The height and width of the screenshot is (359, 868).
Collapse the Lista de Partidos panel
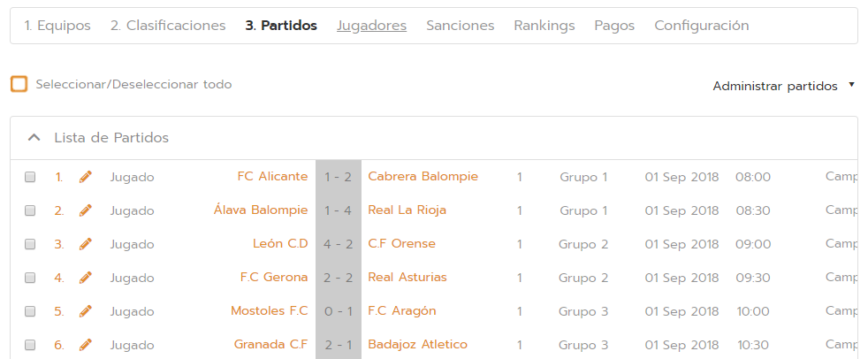pyautogui.click(x=34, y=138)
